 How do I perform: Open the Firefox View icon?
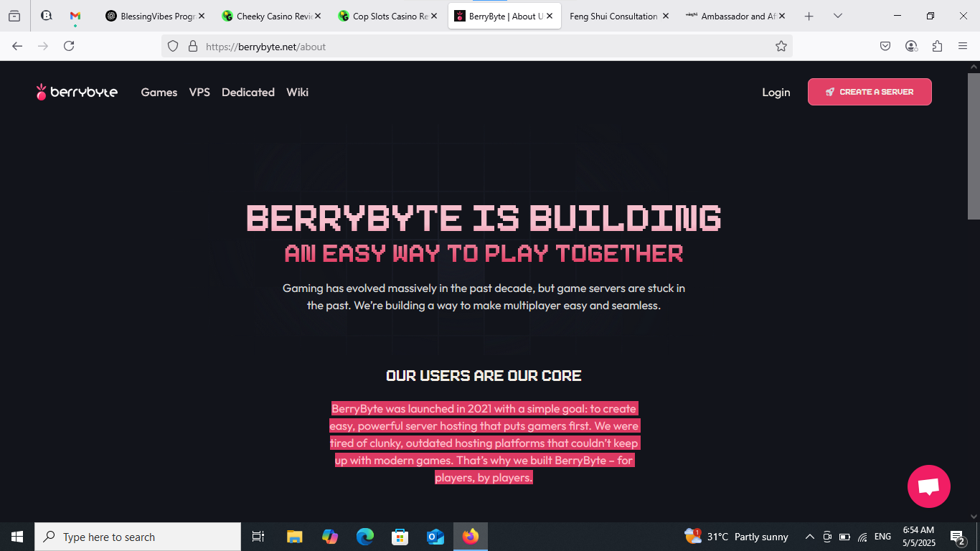point(14,16)
